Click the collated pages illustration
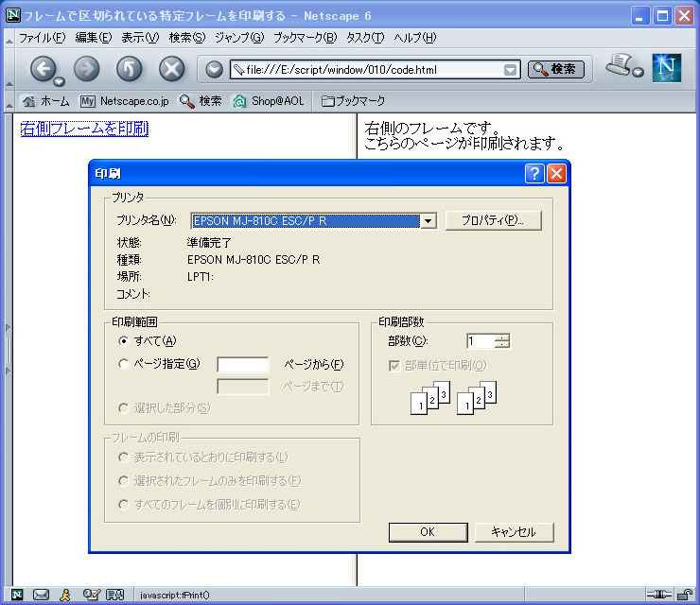 point(453,398)
